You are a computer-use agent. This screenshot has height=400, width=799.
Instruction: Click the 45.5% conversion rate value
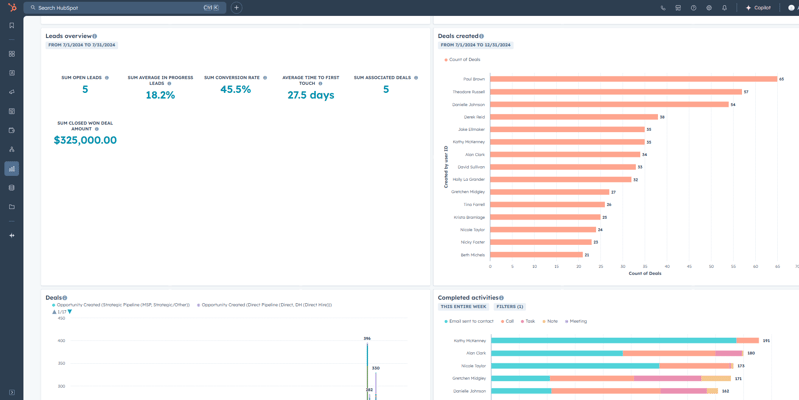tap(235, 89)
